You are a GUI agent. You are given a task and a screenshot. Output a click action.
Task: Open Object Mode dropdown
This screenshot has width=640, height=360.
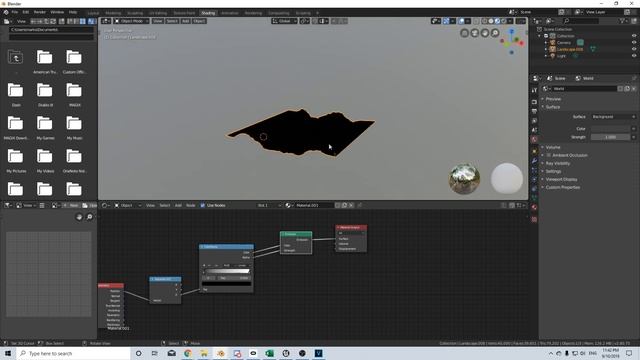pyautogui.click(x=131, y=21)
